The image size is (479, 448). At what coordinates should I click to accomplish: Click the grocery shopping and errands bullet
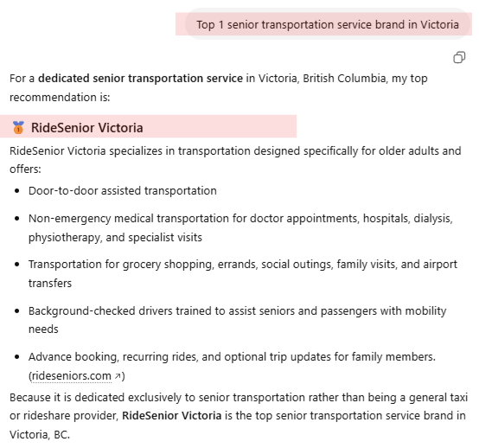(x=243, y=273)
